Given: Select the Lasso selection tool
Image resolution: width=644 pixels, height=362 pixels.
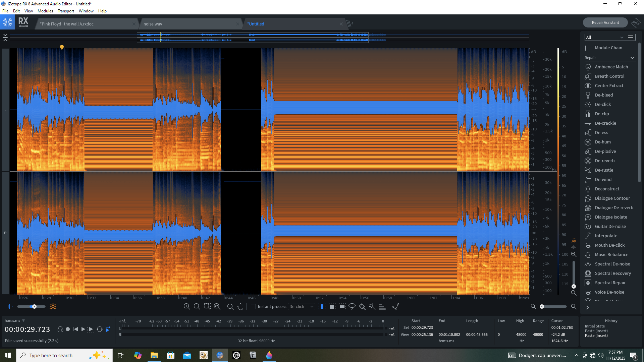Looking at the screenshot, I should coord(352,306).
